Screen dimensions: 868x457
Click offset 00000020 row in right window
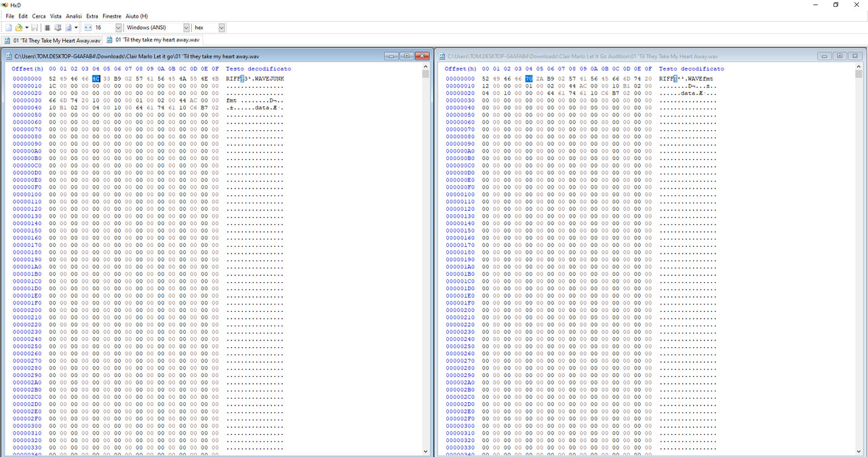pyautogui.click(x=460, y=93)
